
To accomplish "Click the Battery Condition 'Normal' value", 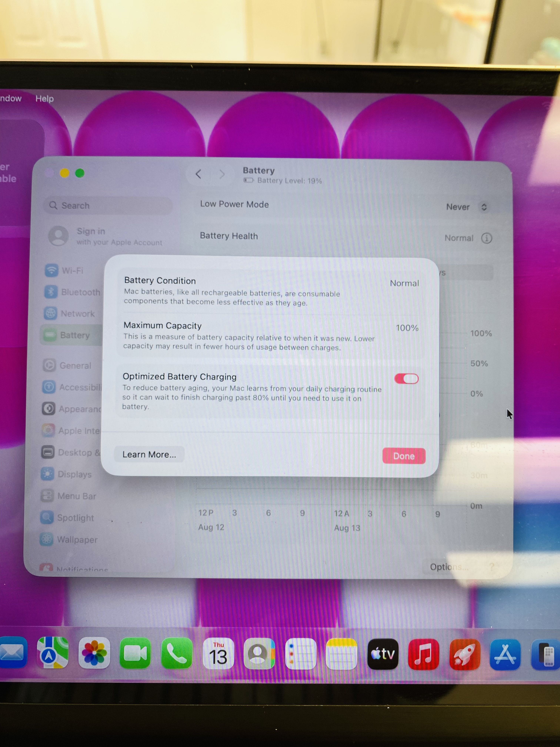I will click(x=404, y=283).
